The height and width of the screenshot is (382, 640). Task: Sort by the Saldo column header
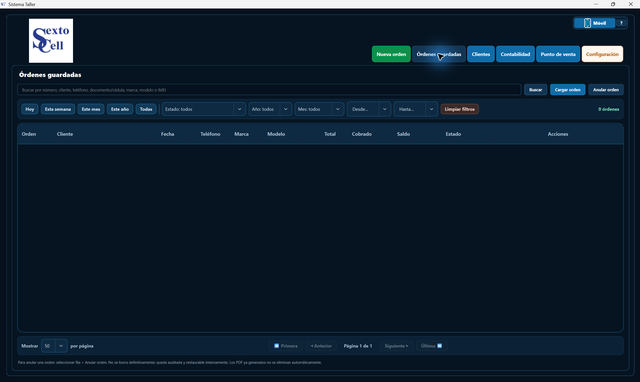(403, 134)
